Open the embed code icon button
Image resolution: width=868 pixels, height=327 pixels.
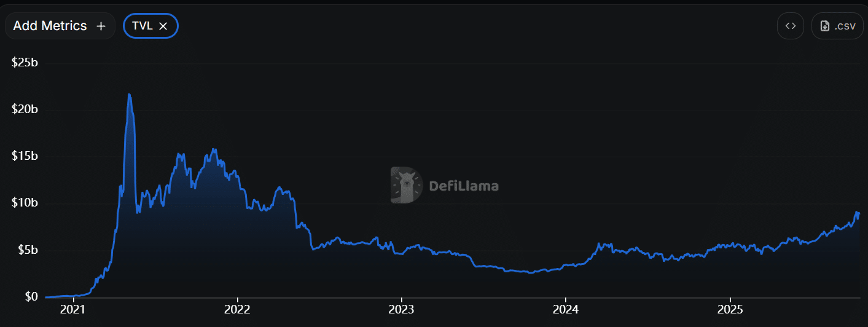click(x=791, y=26)
